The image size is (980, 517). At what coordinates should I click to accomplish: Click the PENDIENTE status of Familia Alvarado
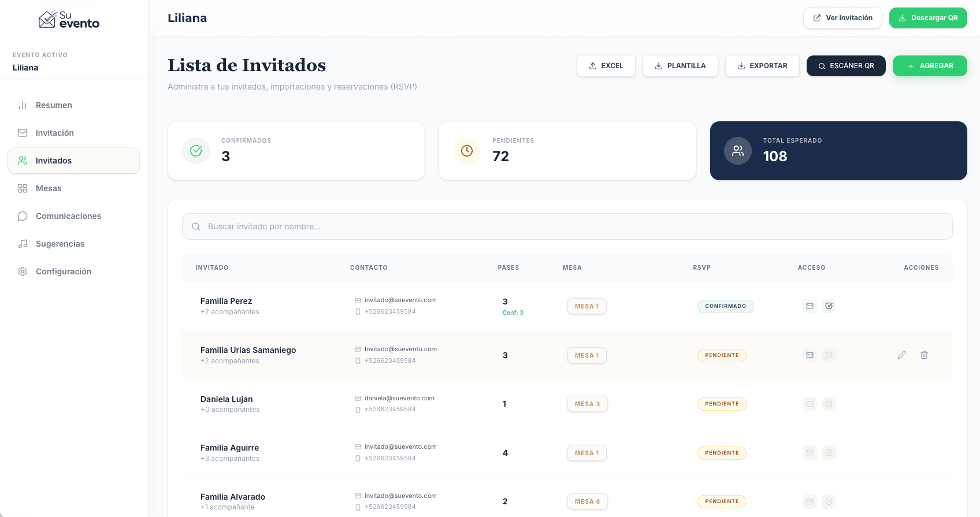pos(722,501)
